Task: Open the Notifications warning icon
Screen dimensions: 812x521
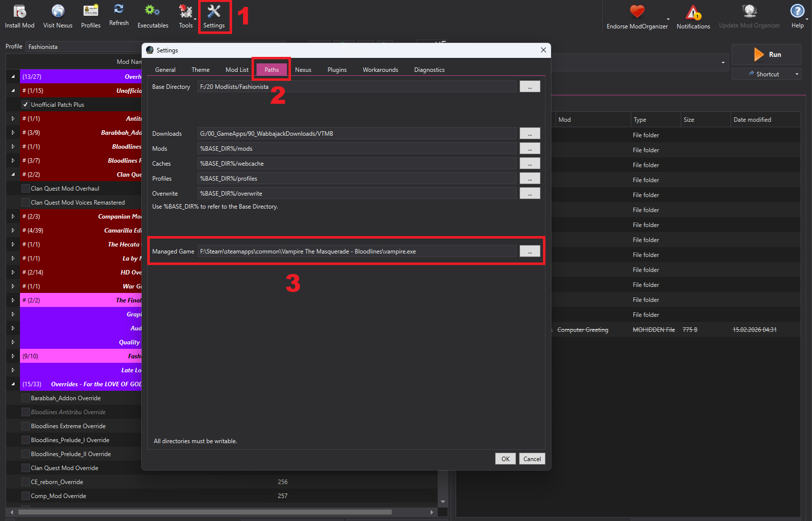Action: pyautogui.click(x=693, y=12)
